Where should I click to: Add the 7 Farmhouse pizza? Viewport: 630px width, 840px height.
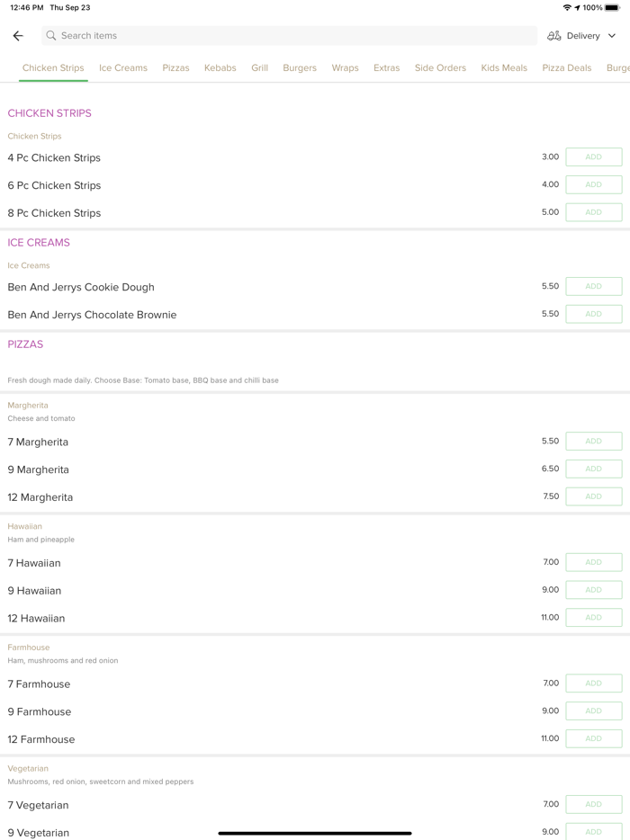click(593, 684)
